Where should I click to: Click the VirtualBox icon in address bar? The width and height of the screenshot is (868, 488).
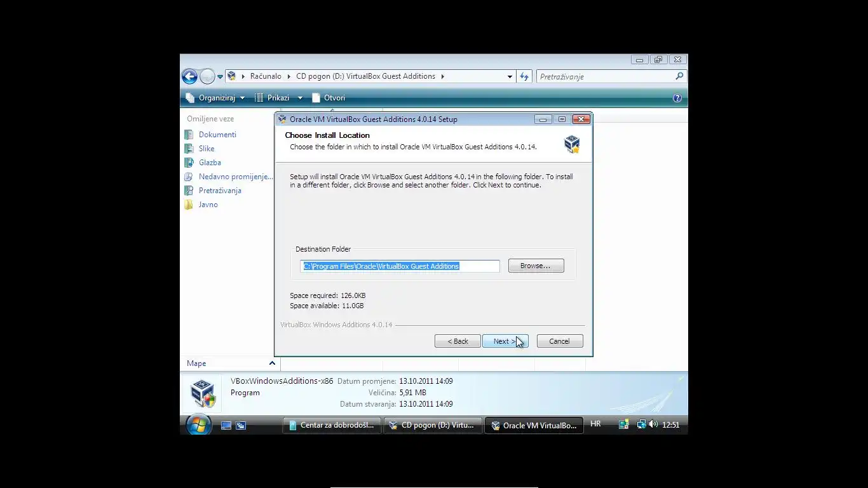click(x=232, y=76)
